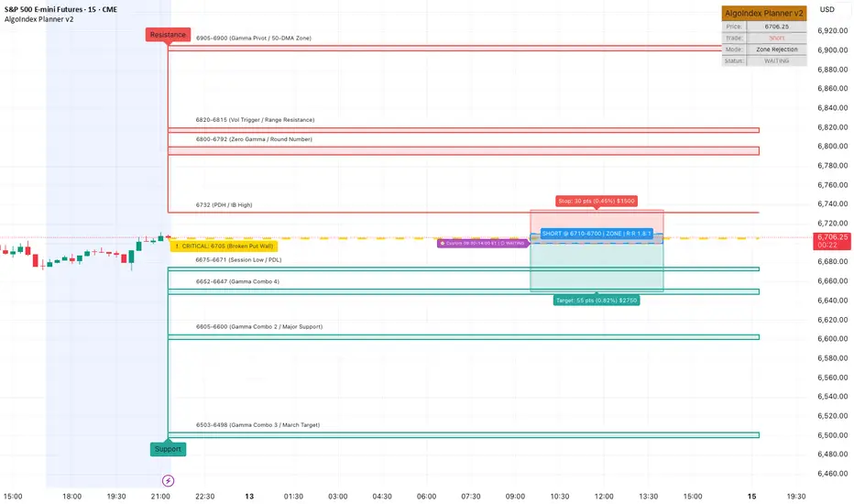Select the red stop-loss zone above the entry
Image resolution: width=854 pixels, height=504 pixels.
[x=597, y=222]
